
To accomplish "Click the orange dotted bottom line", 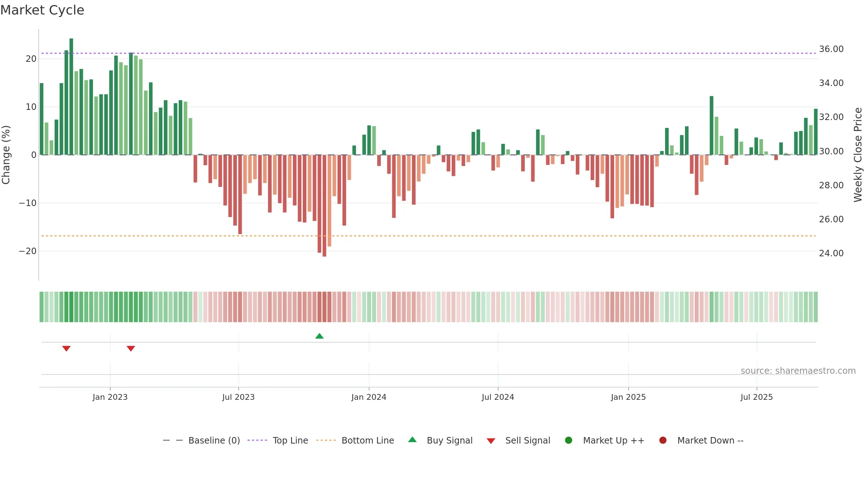I will 429,236.
